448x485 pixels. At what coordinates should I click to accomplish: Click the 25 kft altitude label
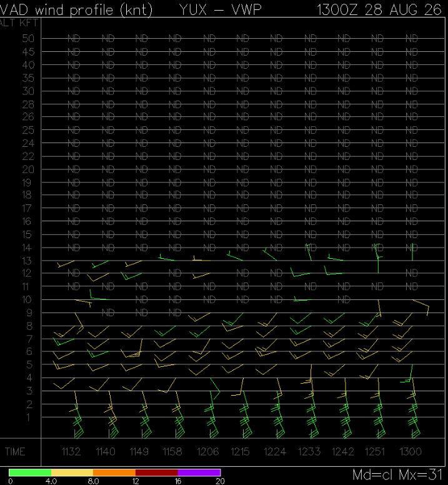coord(28,130)
